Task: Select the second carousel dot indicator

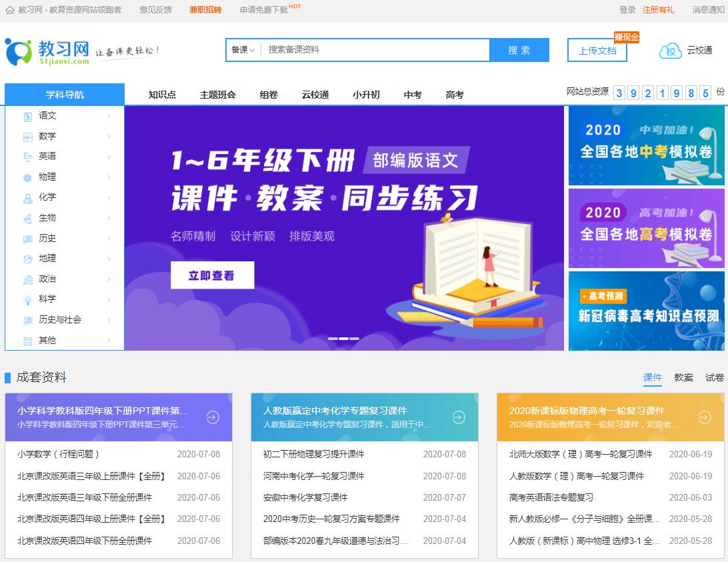Action: 343,338
